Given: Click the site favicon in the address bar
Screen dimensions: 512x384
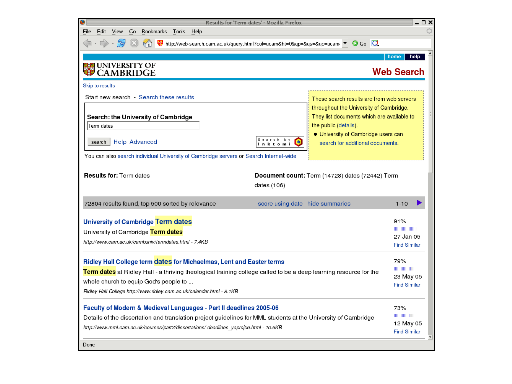Looking at the screenshot, I should [x=160, y=43].
